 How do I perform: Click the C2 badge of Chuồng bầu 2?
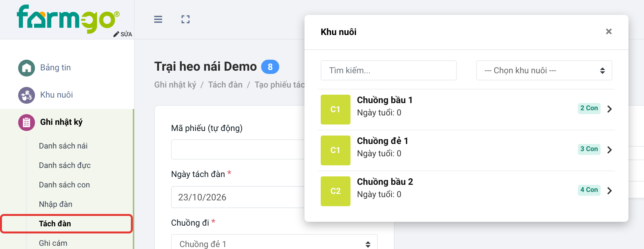click(336, 191)
